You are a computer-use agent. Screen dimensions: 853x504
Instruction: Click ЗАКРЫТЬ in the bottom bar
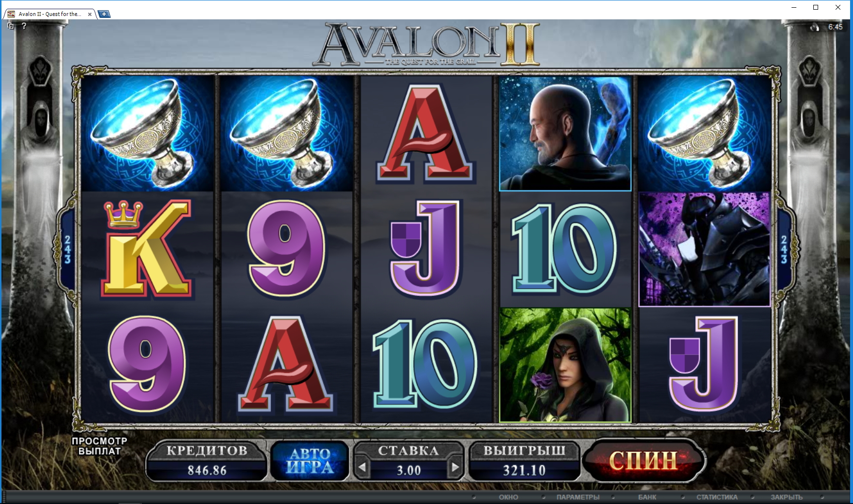tap(787, 497)
